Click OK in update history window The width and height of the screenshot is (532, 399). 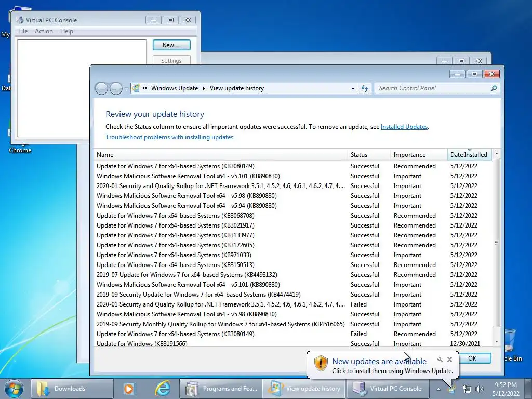coord(472,358)
